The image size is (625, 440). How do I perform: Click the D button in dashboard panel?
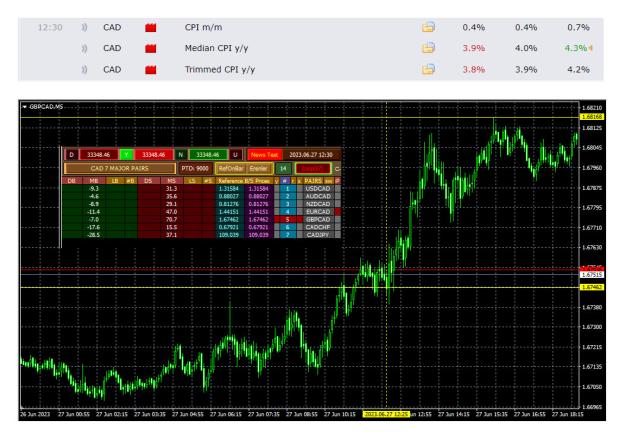(71, 155)
